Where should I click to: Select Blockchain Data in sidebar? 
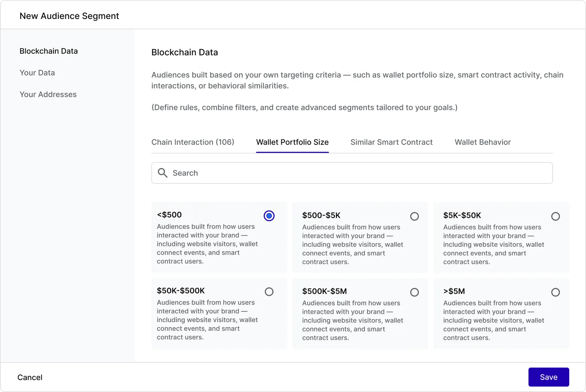tap(49, 51)
